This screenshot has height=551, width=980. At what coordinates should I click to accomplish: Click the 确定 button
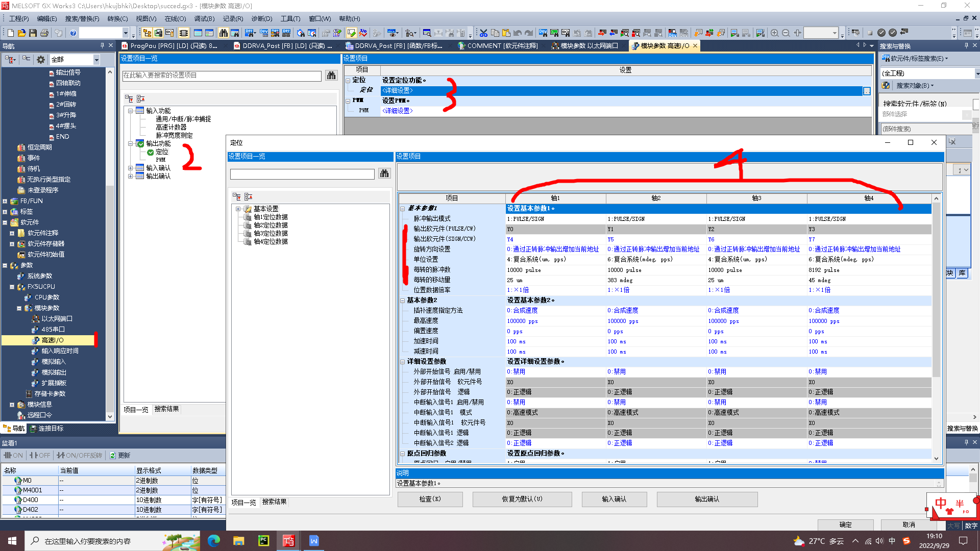[845, 524]
